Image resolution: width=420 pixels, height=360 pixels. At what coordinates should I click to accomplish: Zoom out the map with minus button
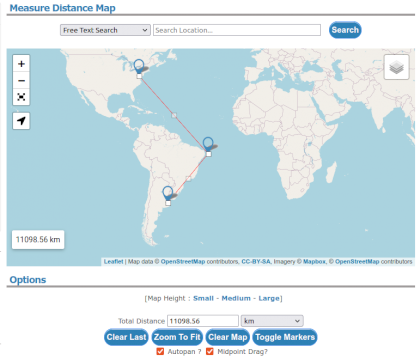(x=21, y=80)
